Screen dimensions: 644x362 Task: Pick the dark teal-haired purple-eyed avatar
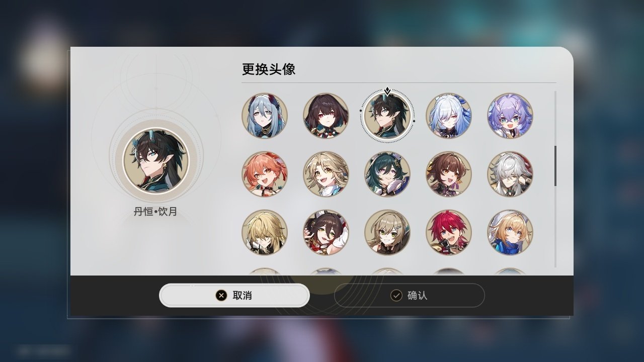tap(387, 174)
